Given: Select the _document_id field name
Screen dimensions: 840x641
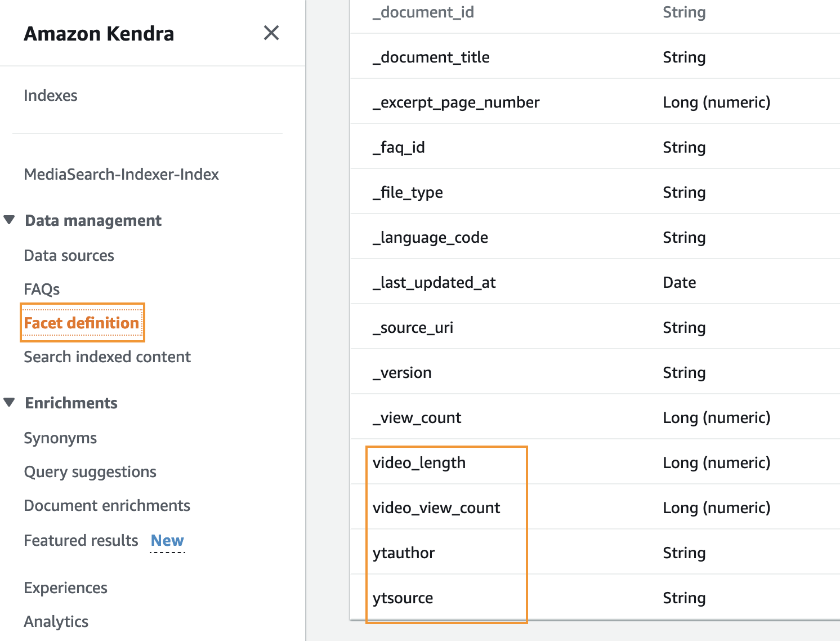Looking at the screenshot, I should 423,12.
